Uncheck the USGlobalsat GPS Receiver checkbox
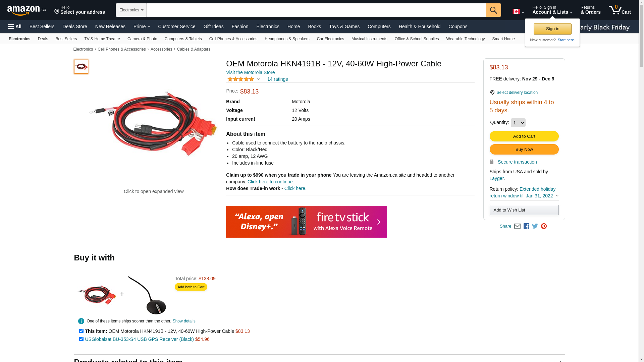The width and height of the screenshot is (644, 362). (81, 339)
